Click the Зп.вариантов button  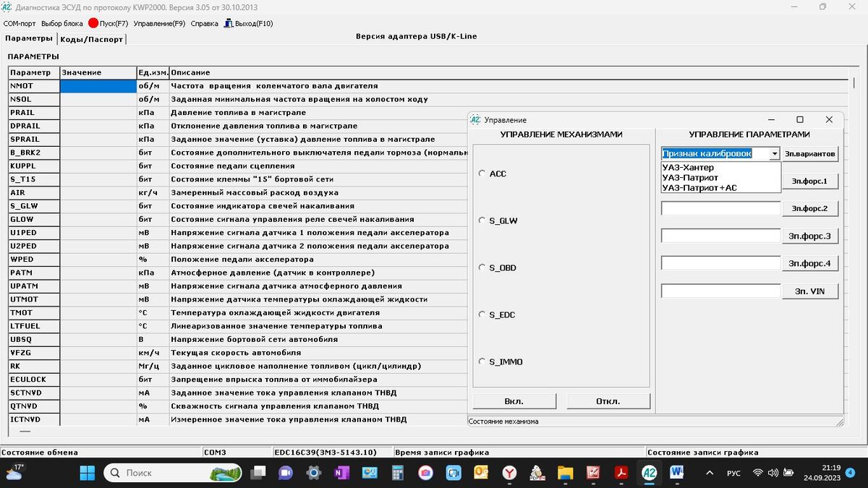810,154
